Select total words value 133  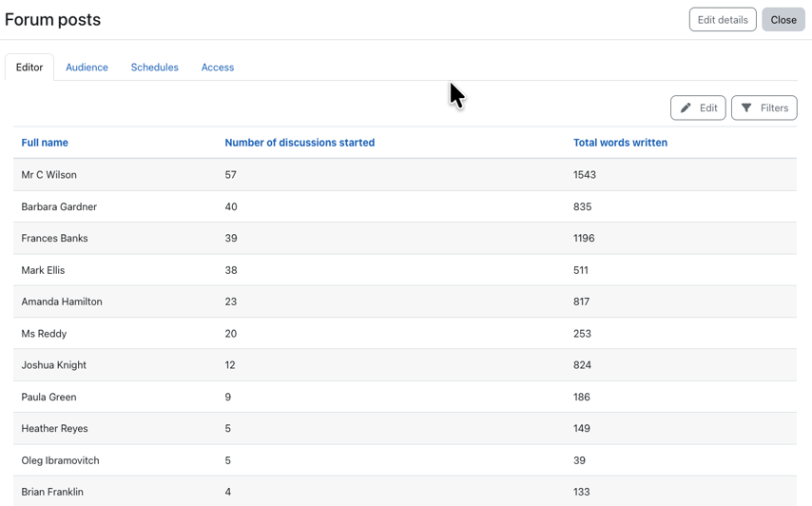coord(582,492)
